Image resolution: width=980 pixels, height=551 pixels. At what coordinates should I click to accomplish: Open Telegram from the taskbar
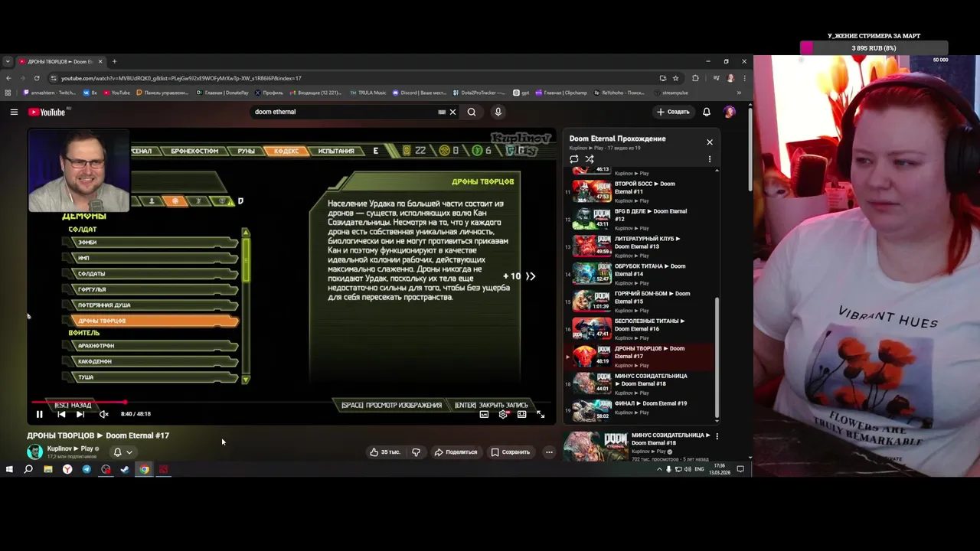point(87,469)
